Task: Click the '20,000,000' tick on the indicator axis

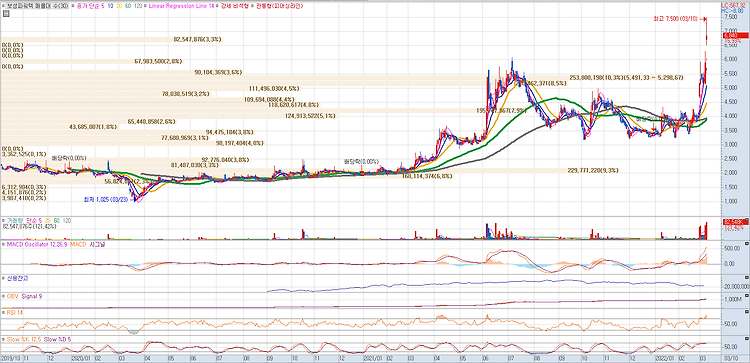Action: [737, 286]
